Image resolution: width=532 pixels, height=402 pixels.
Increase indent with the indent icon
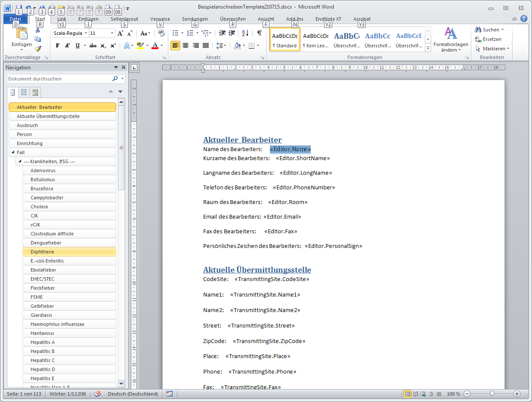[232, 33]
